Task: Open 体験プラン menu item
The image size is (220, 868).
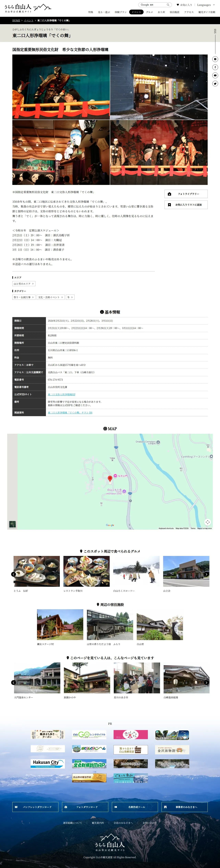Action: pos(121,12)
